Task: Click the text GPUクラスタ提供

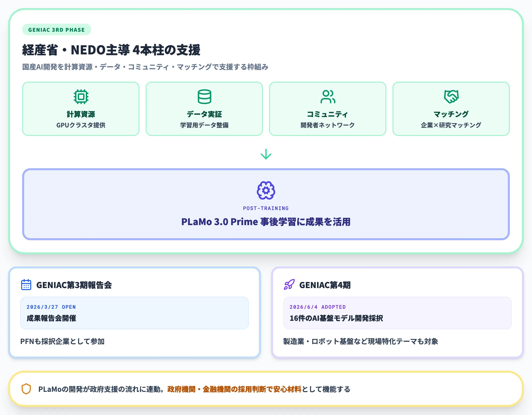Action: 81,125
